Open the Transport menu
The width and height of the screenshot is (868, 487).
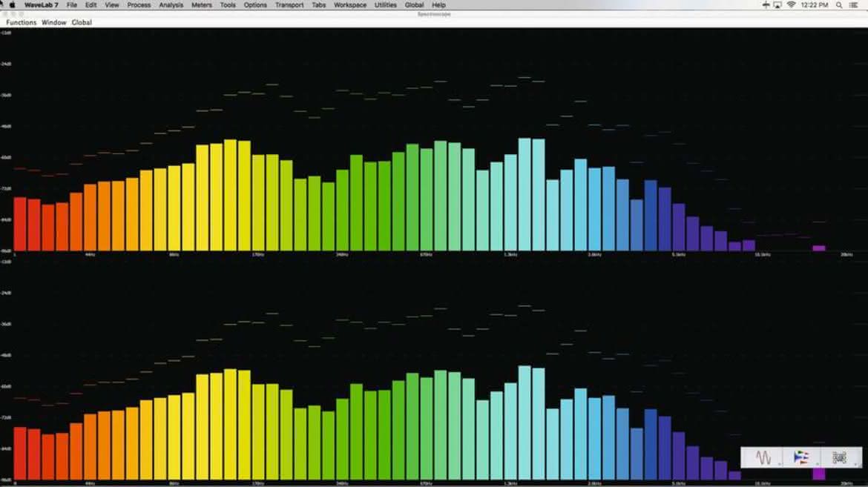click(289, 5)
